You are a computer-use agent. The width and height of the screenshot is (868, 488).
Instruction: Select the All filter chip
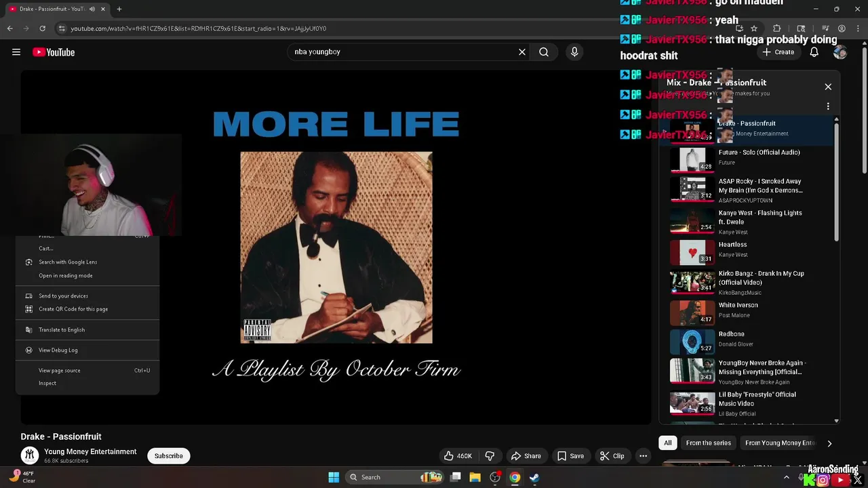coord(668,443)
